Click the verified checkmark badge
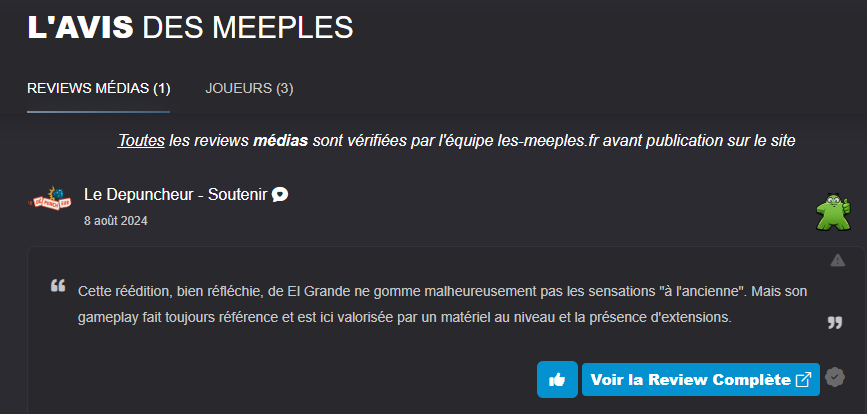The height and width of the screenshot is (414, 867). pyautogui.click(x=836, y=379)
